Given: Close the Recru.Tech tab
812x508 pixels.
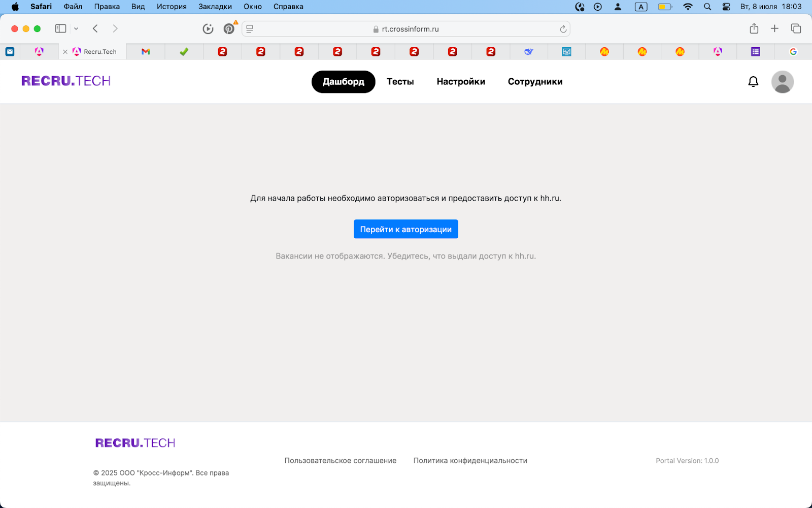Looking at the screenshot, I should (65, 52).
